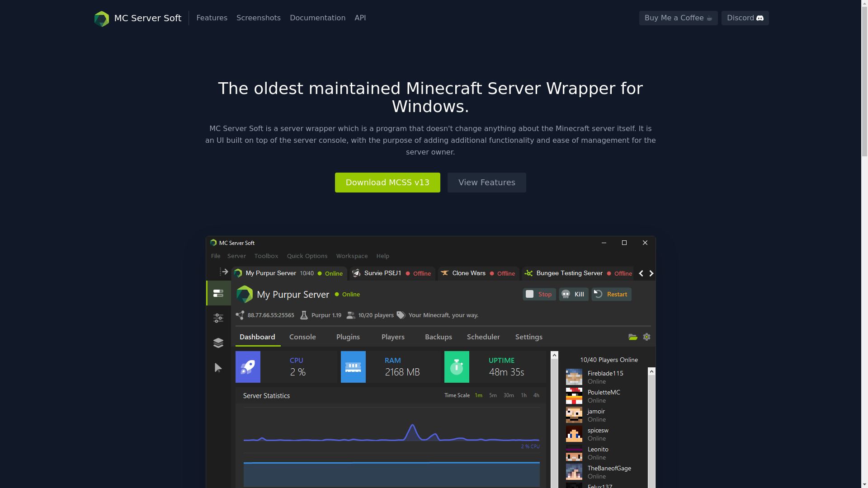Click the gear icon near tabs
This screenshot has width=868, height=488.
[647, 337]
